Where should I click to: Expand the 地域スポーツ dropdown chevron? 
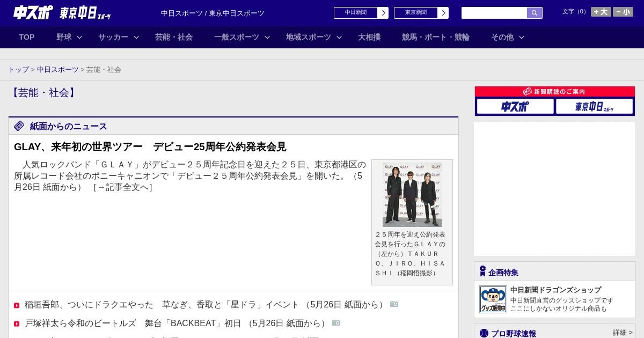[x=339, y=37]
